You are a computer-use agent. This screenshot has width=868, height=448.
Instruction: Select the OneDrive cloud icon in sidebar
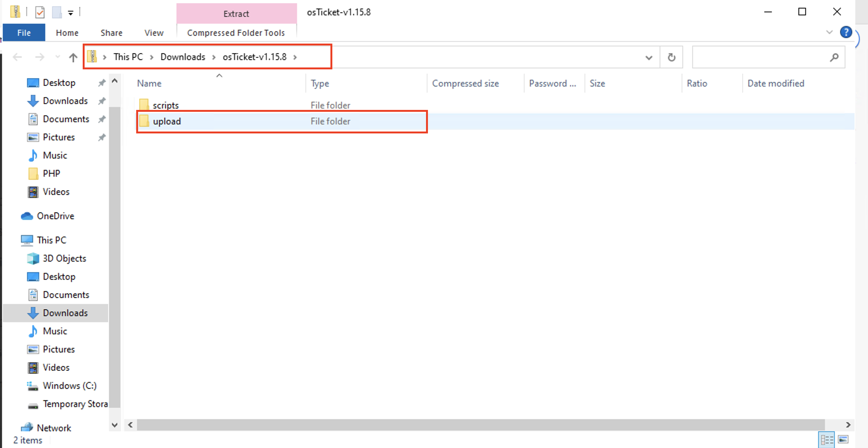pos(27,216)
